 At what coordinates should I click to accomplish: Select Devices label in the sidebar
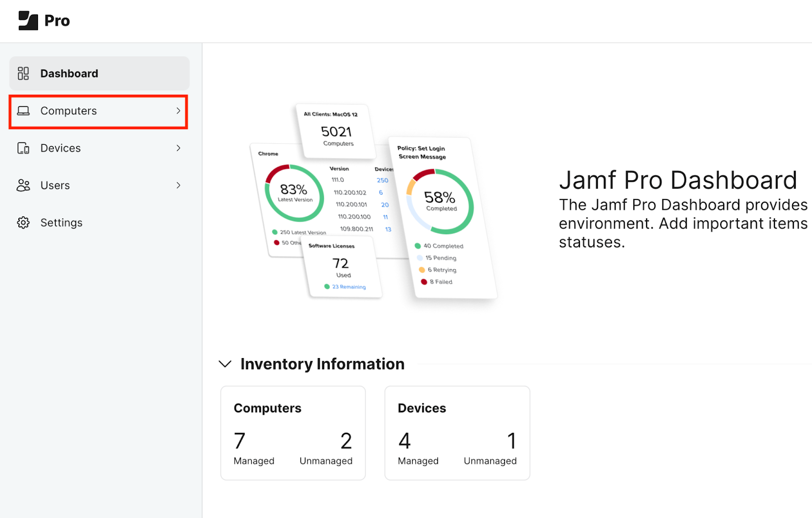(60, 148)
